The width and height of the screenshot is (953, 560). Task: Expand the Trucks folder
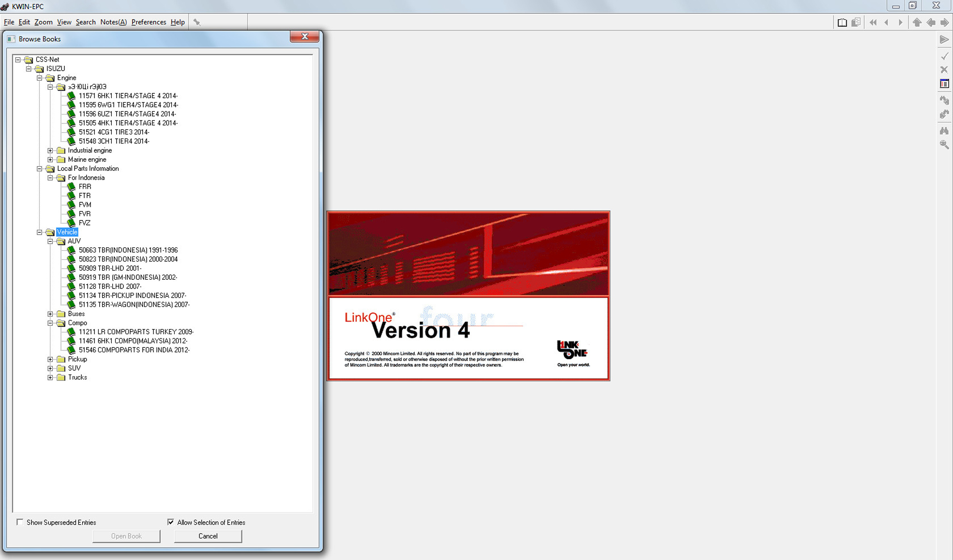tap(50, 378)
